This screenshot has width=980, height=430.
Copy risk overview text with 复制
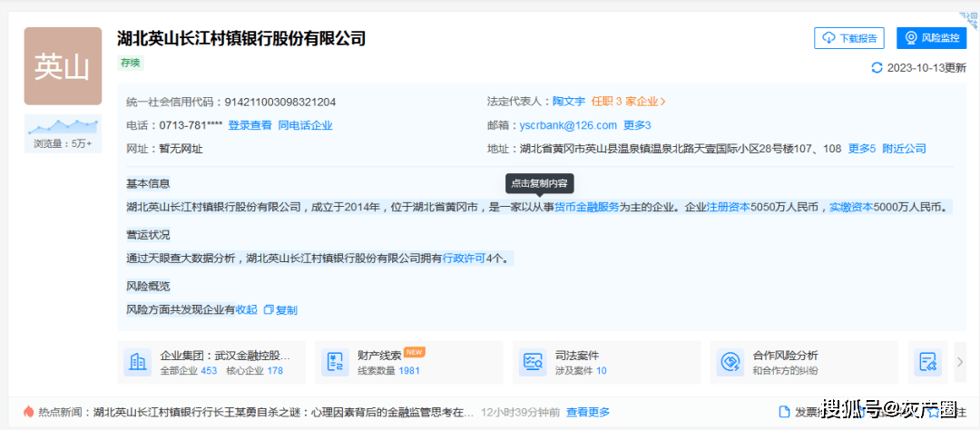(x=280, y=309)
